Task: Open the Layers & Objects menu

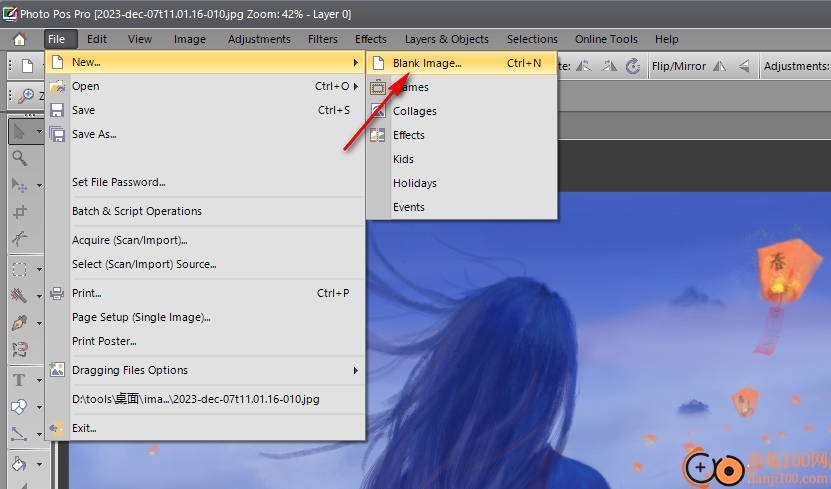Action: click(447, 39)
